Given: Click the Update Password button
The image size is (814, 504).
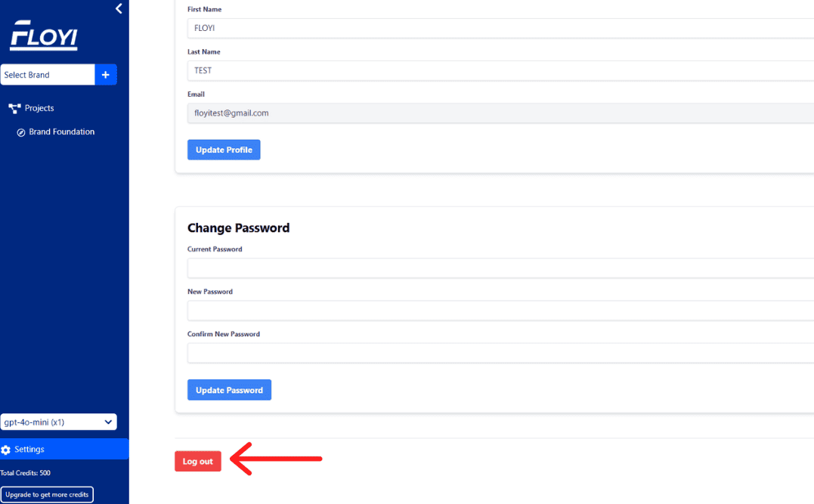Looking at the screenshot, I should click(x=230, y=390).
